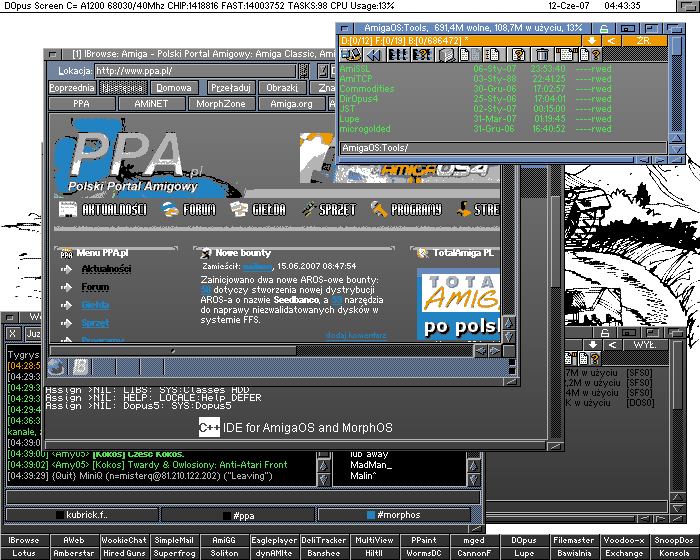
Task: Click the Aktualności nav icon on PPA page
Action: [x=68, y=209]
